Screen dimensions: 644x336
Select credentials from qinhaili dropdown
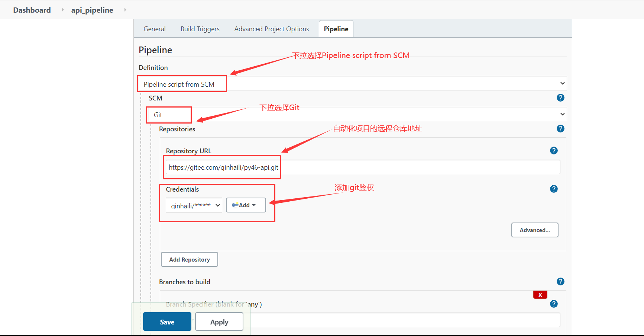(x=194, y=205)
